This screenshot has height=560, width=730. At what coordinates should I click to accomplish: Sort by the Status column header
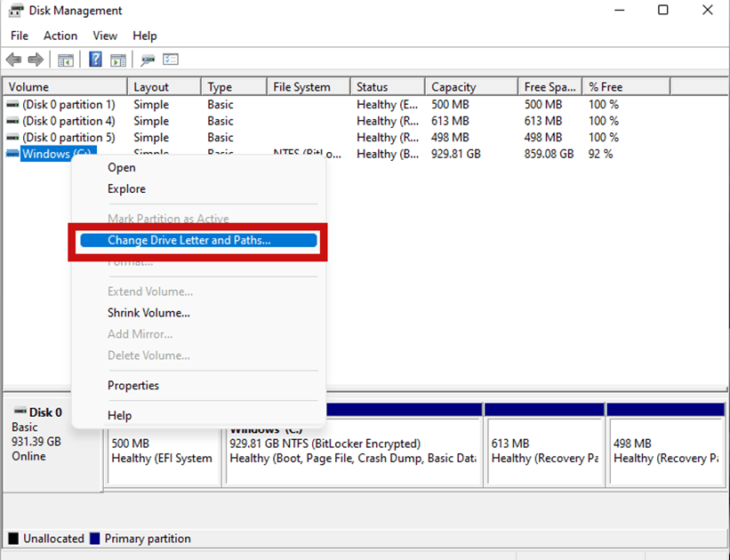click(x=388, y=87)
